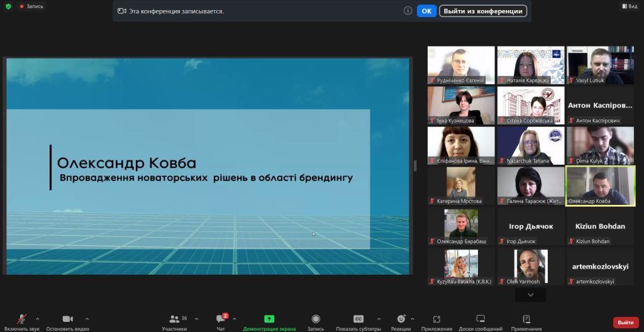
Task: Click Выйти из конференции button
Action: click(483, 11)
